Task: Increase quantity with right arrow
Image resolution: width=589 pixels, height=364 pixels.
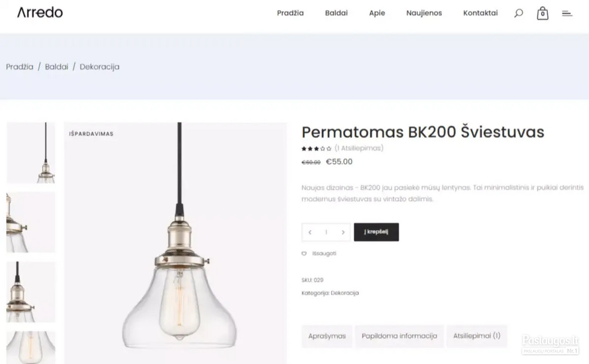Action: (x=343, y=232)
